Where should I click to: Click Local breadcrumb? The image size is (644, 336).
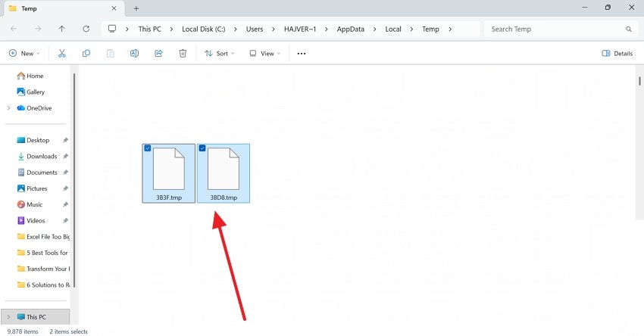coord(393,29)
